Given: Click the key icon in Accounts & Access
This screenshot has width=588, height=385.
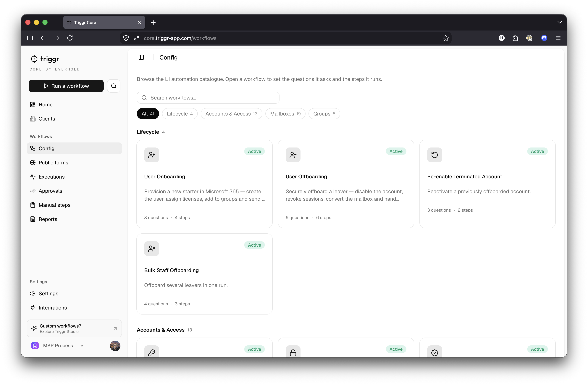Looking at the screenshot, I should (x=151, y=351).
